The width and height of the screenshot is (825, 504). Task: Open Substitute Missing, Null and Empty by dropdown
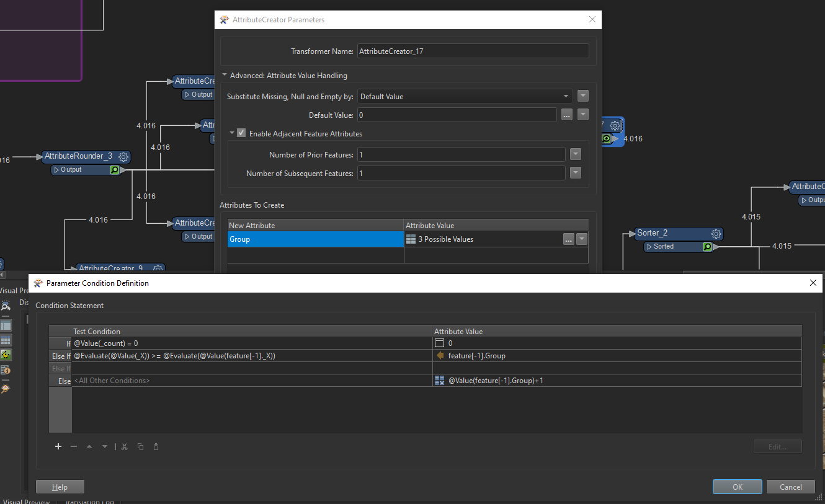coord(465,96)
